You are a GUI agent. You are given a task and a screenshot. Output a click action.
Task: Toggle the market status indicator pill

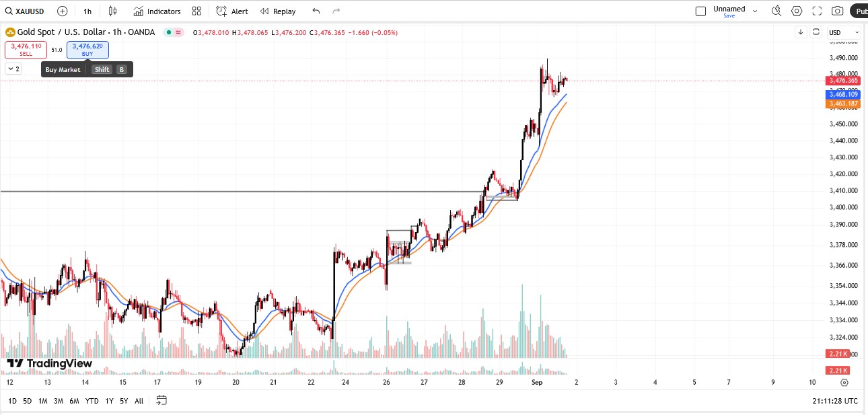[x=174, y=32]
